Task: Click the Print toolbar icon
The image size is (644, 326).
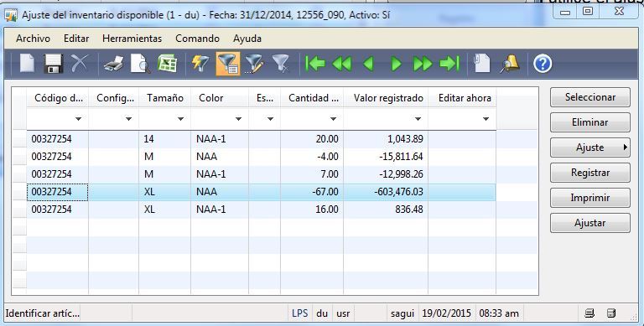Action: pos(114,64)
